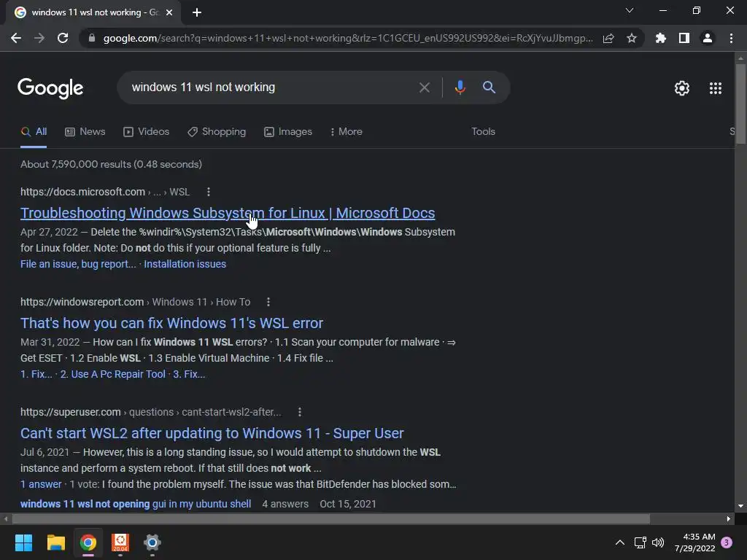The image size is (747, 560).
Task: Open 'Can't start WSL2 after updating' result
Action: [212, 433]
